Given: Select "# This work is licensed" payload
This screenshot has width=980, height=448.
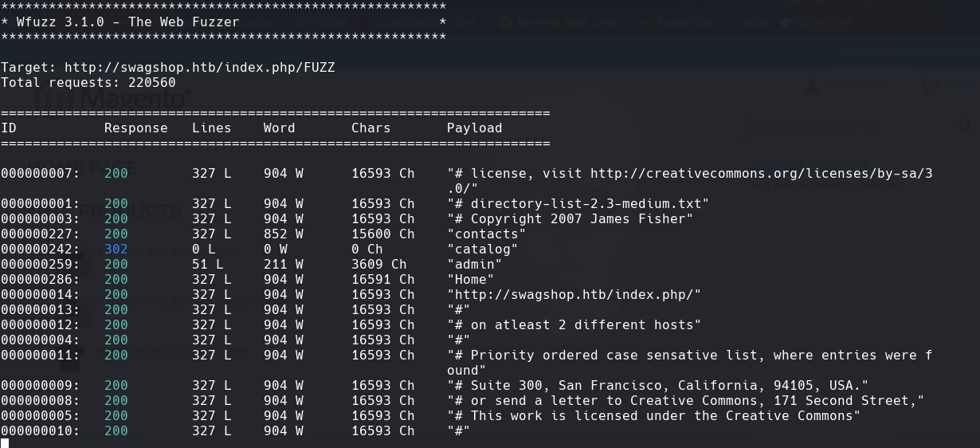Looking at the screenshot, I should coord(654,415).
